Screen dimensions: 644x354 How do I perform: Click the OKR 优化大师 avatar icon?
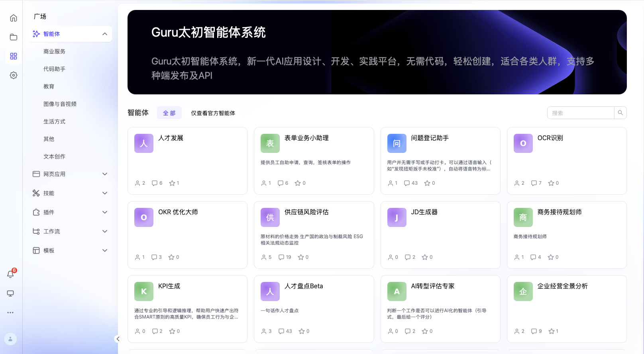pos(144,217)
